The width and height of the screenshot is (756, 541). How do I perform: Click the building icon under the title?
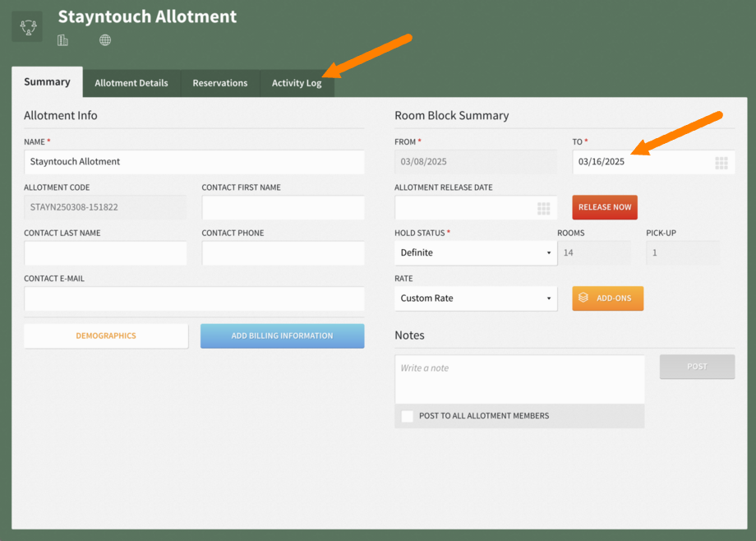(62, 40)
